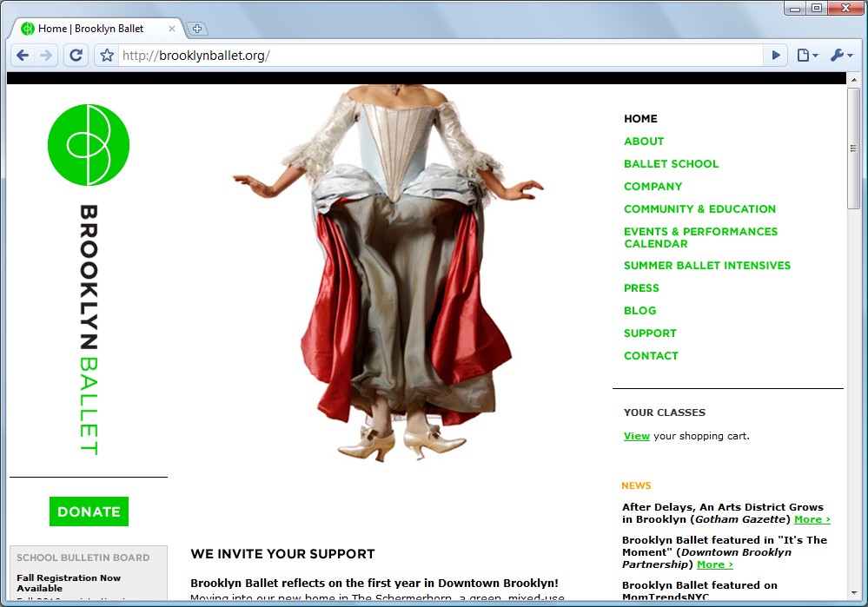Viewport: 868px width, 607px height.
Task: Click 'Brooklyn Ballet reflects on the first year' text
Action: pyautogui.click(x=374, y=583)
